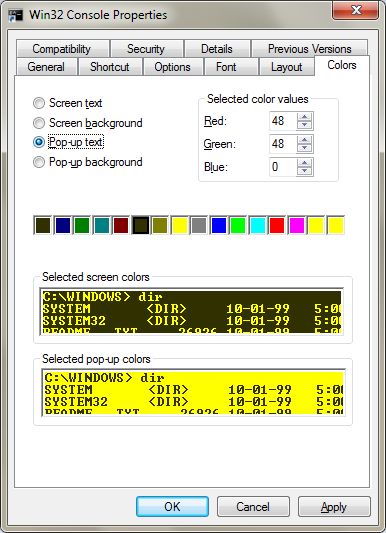Pick the bright green color swatch
The height and width of the screenshot is (533, 386).
coord(238,225)
